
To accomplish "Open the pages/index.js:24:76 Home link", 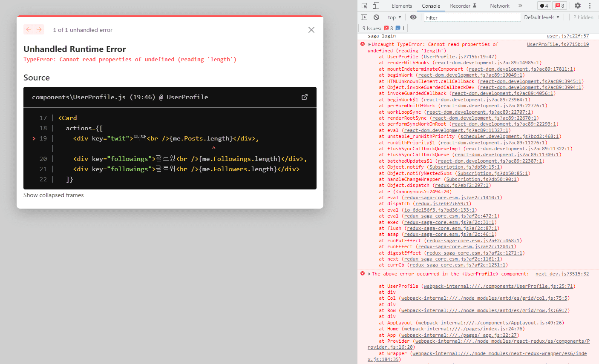I will [x=463, y=329].
